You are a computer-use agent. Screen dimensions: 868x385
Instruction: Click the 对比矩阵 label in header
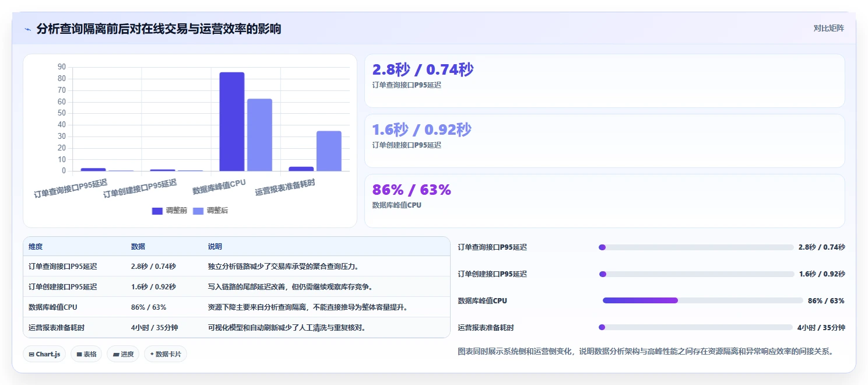[828, 28]
